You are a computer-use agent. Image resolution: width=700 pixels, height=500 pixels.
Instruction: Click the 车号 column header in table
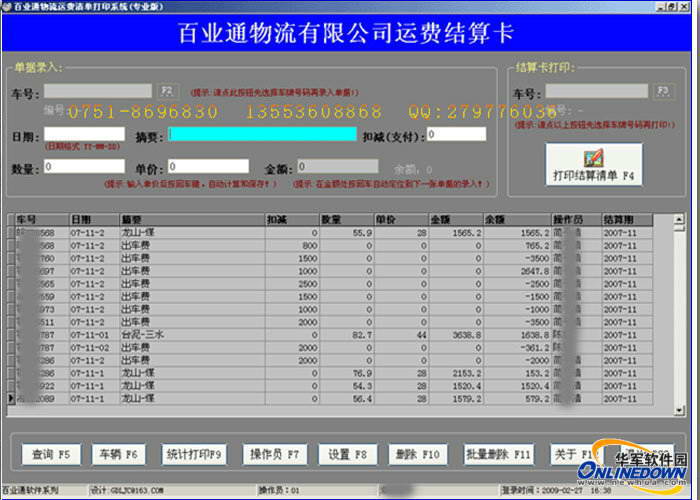(x=42, y=220)
